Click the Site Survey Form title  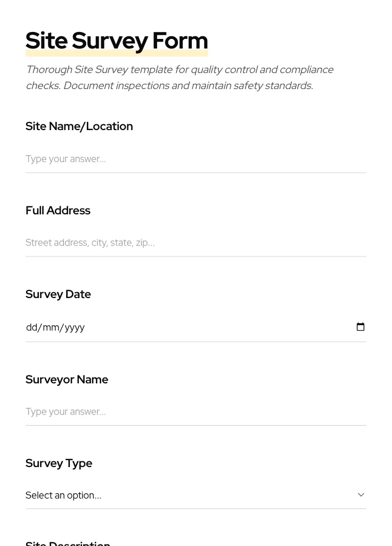[x=117, y=41]
